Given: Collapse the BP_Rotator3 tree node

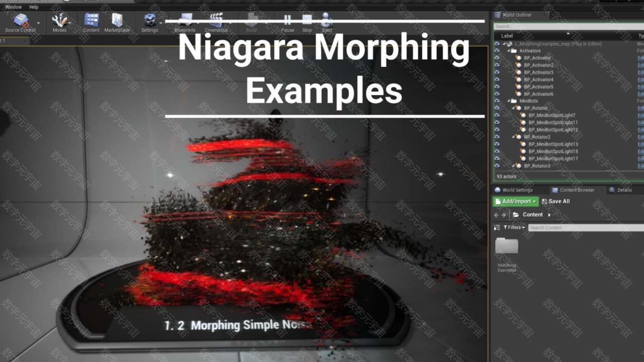Looking at the screenshot, I should [513, 165].
